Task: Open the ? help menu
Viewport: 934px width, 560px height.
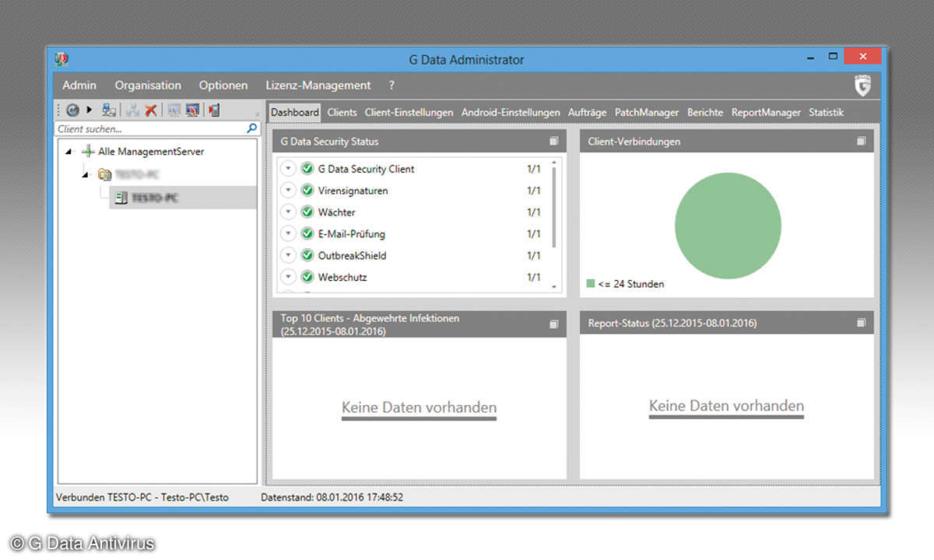Action: click(x=392, y=86)
